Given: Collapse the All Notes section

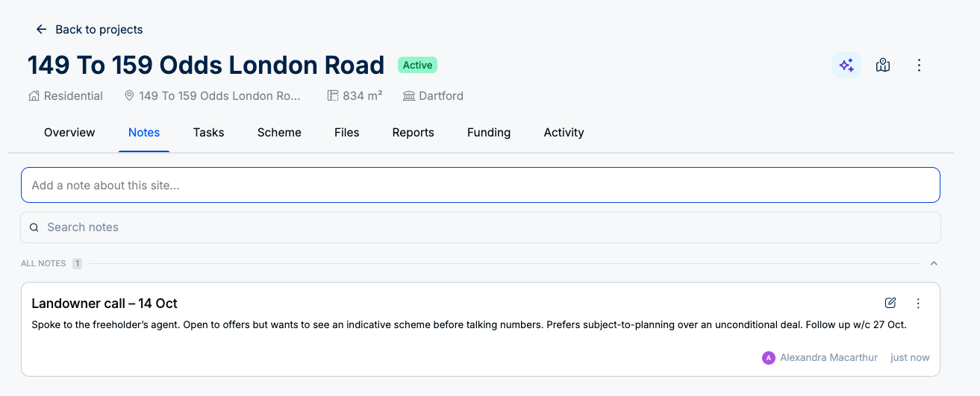Looking at the screenshot, I should 934,263.
